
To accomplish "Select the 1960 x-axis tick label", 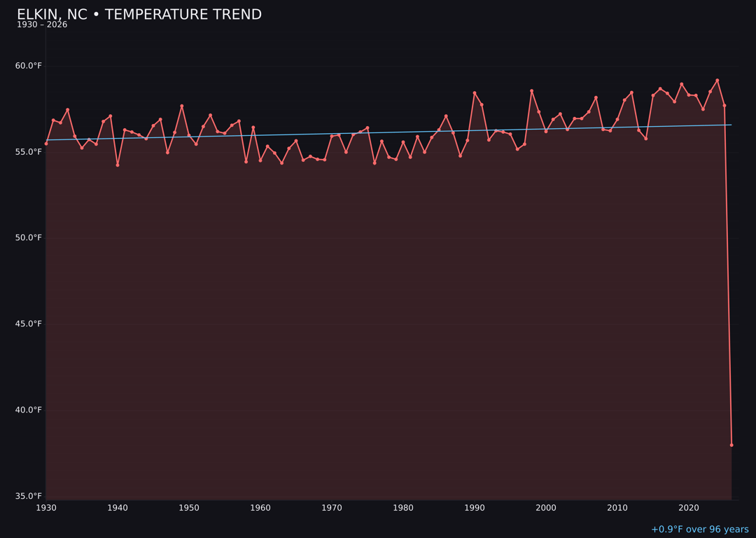I will (261, 508).
